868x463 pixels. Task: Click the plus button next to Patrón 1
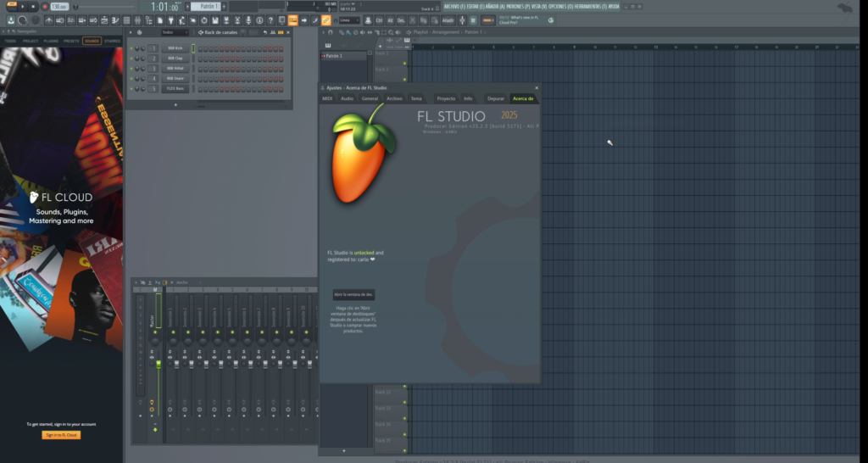[x=224, y=7]
